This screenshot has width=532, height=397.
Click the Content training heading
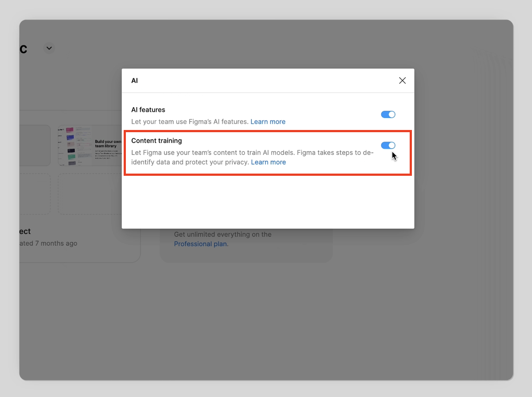coord(157,141)
